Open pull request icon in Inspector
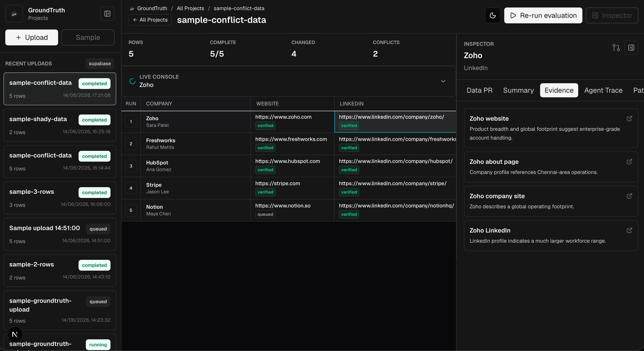Screen dimensions: 644x351 [616, 48]
